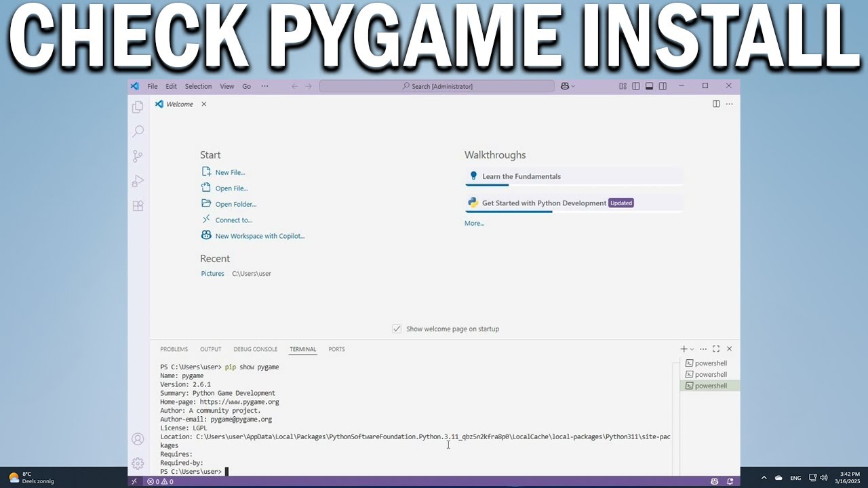Open the Accounts menu in the activity bar
The width and height of the screenshot is (868, 488).
click(138, 439)
